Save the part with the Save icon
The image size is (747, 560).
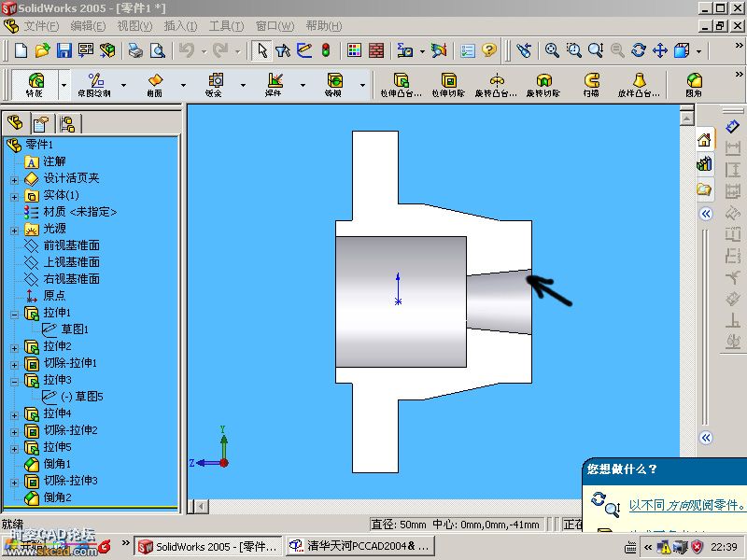[63, 50]
